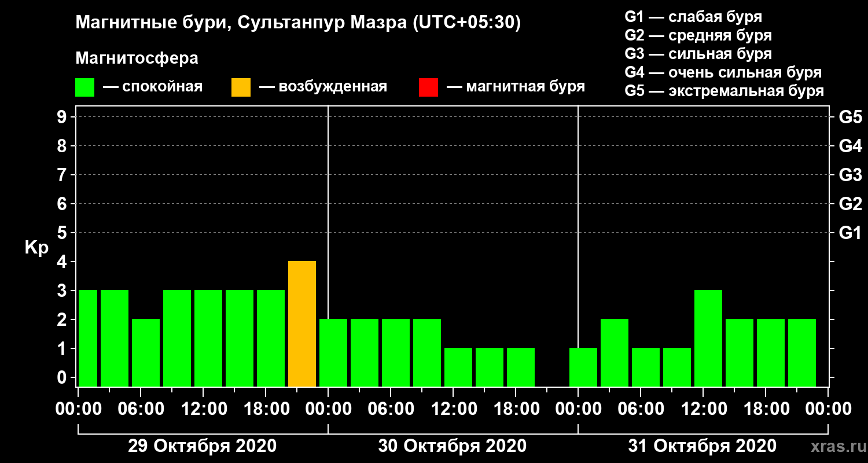
Task: Click the '4' label on the Kp axis
Action: point(63,262)
